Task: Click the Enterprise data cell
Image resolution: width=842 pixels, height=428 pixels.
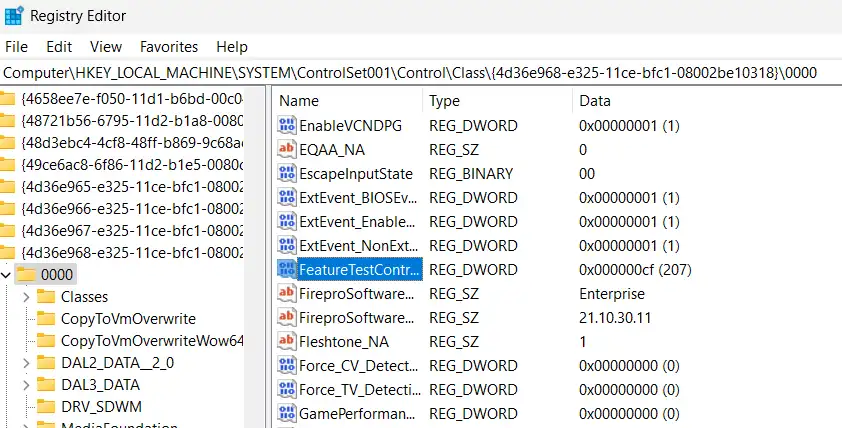Action: [x=612, y=294]
